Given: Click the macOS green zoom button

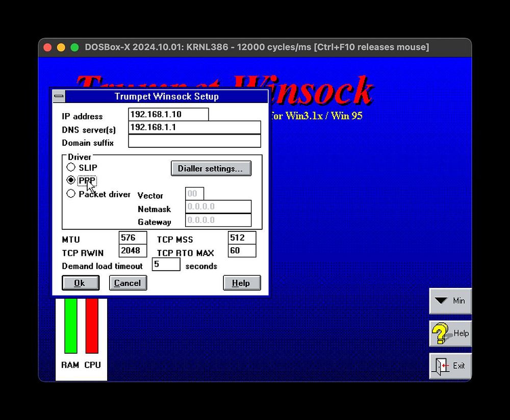Looking at the screenshot, I should (75, 47).
